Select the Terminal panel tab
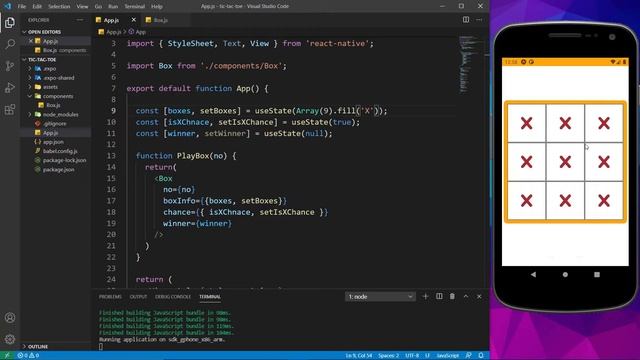Viewport: 640px width, 360px height. coord(210,297)
